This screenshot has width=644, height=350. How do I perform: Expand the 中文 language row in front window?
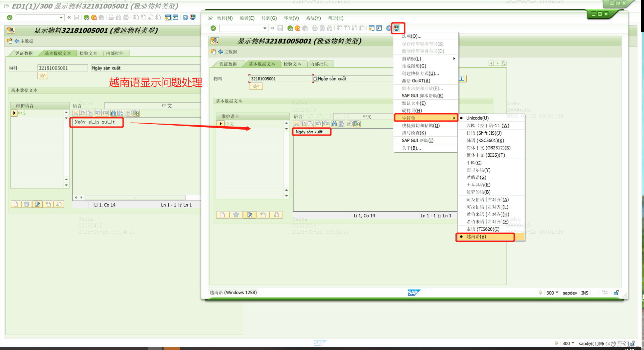220,124
